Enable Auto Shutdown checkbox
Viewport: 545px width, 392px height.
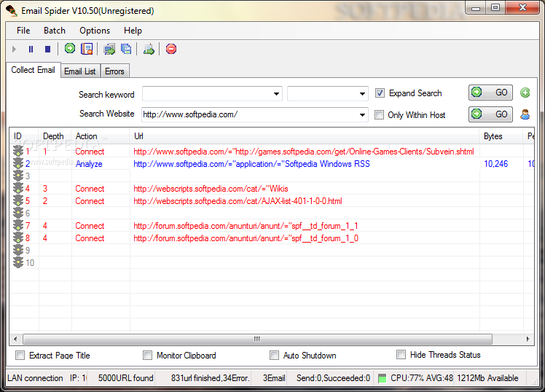point(275,355)
